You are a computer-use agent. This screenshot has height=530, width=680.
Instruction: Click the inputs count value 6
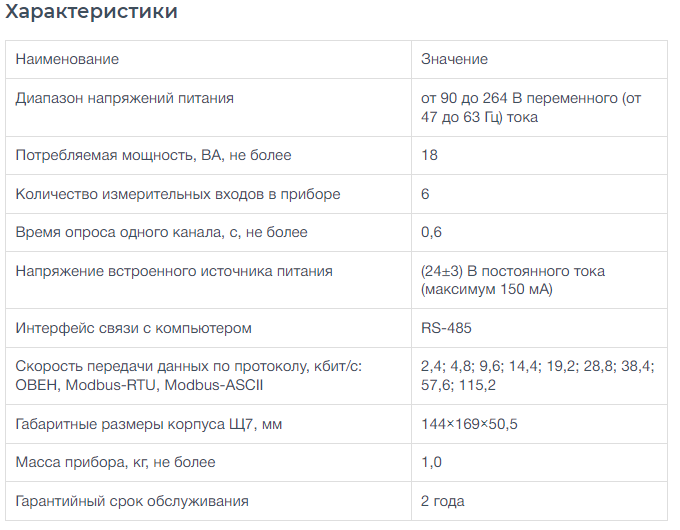tap(425, 194)
